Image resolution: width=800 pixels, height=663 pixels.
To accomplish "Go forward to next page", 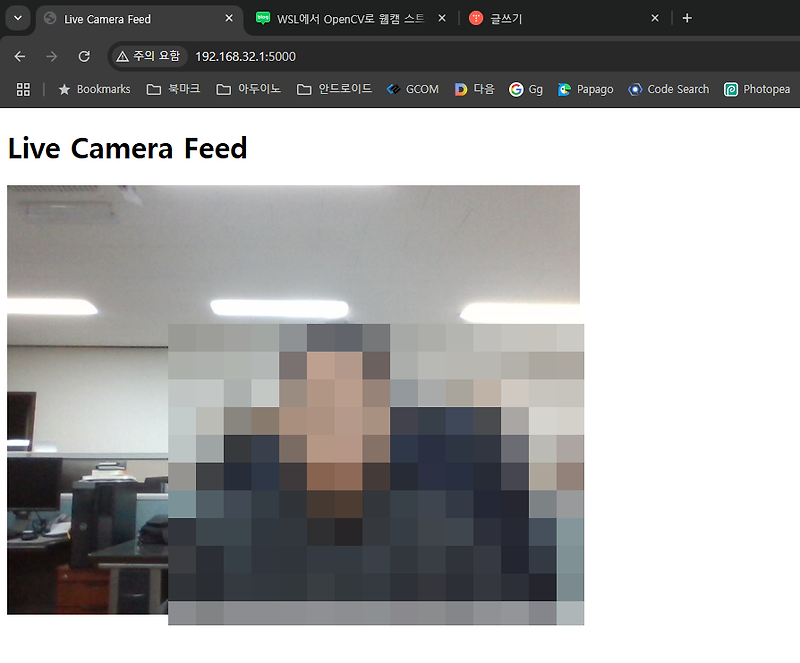I will (52, 57).
